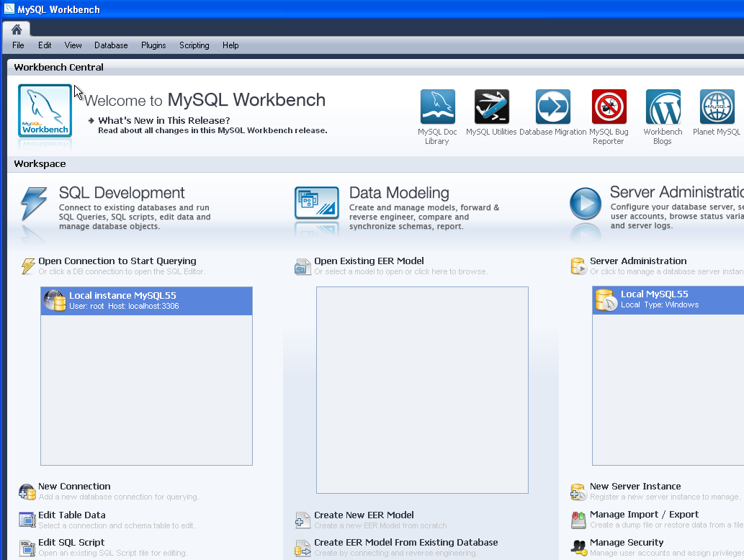Image resolution: width=744 pixels, height=560 pixels.
Task: Open the Scripting menu
Action: 194,45
